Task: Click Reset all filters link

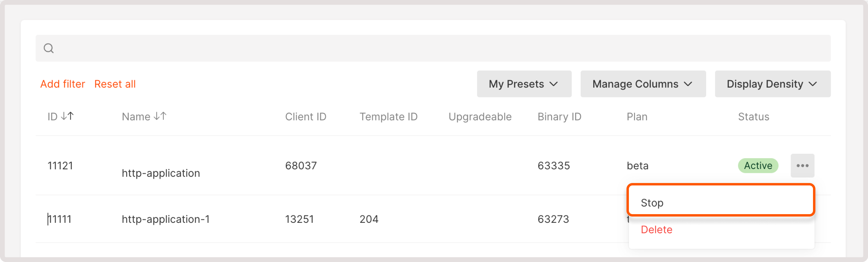Action: pyautogui.click(x=115, y=84)
